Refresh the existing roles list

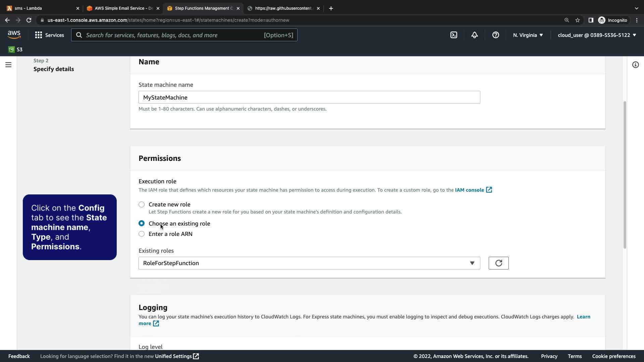coord(498,263)
